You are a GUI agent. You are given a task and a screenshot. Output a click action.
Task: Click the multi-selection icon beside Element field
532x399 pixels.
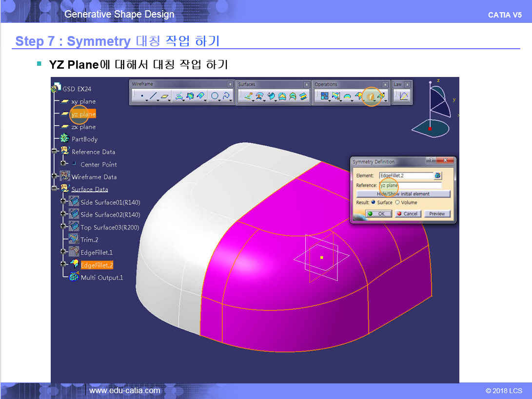[438, 175]
